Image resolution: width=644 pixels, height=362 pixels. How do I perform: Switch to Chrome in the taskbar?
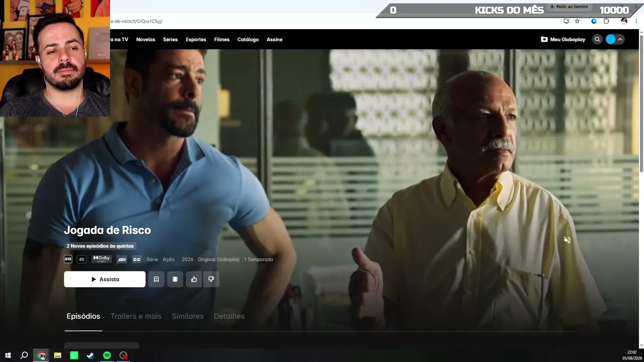41,355
